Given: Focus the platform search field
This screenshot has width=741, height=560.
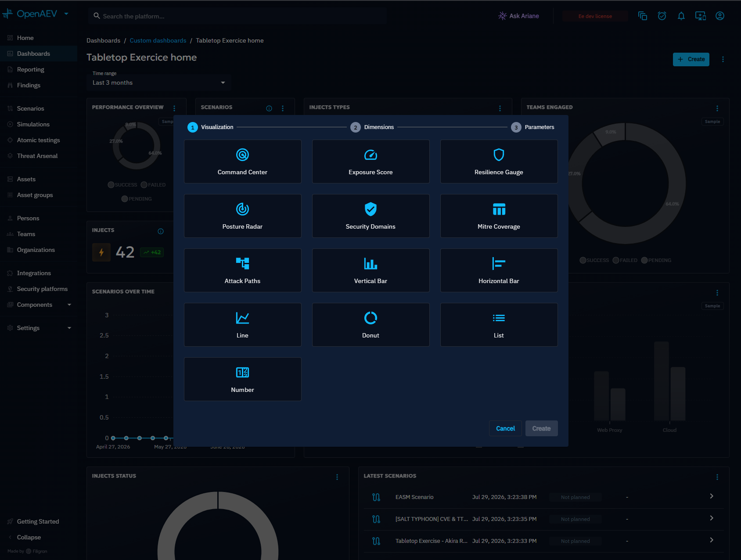Looking at the screenshot, I should [237, 16].
